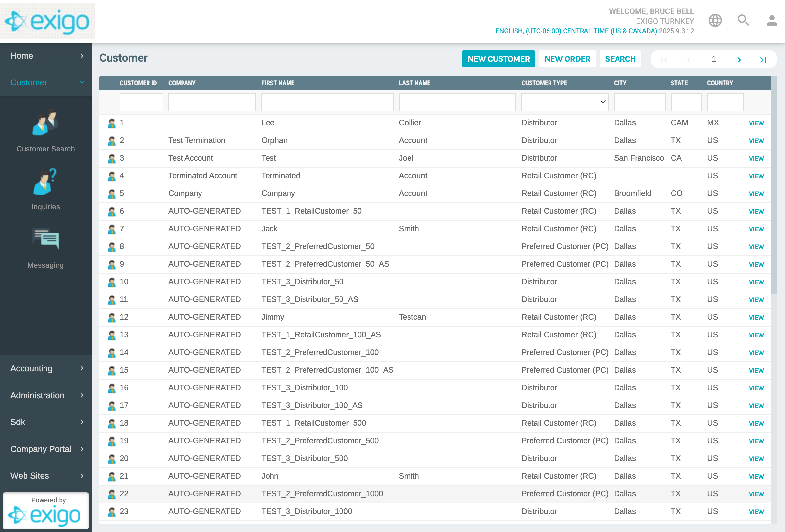Viewport: 785px width, 532px height.
Task: Click the Exigo logo in header
Action: tap(47, 21)
